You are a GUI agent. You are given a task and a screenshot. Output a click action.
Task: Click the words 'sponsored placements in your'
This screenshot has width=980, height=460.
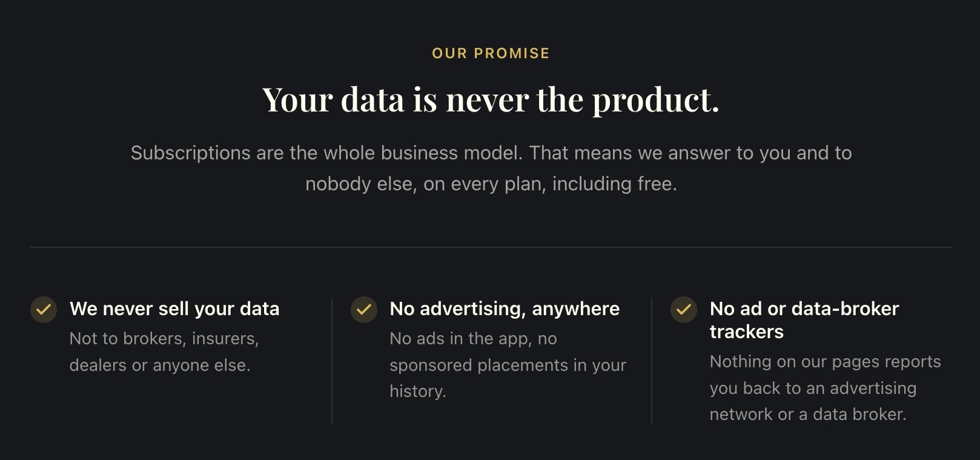[x=508, y=365]
